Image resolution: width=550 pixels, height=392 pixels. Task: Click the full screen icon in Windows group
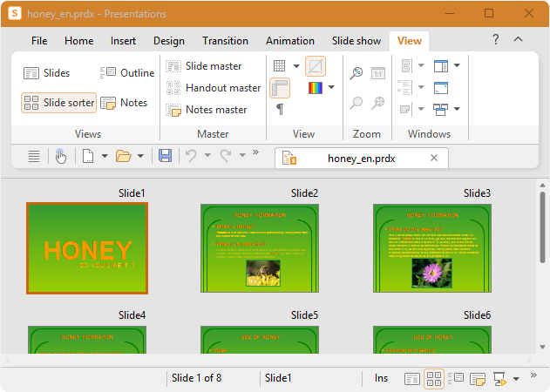pos(441,88)
